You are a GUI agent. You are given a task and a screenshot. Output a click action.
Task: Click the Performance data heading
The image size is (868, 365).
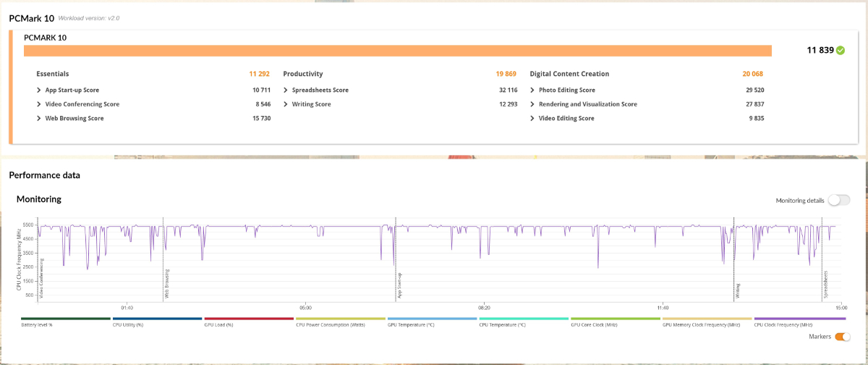click(x=45, y=175)
